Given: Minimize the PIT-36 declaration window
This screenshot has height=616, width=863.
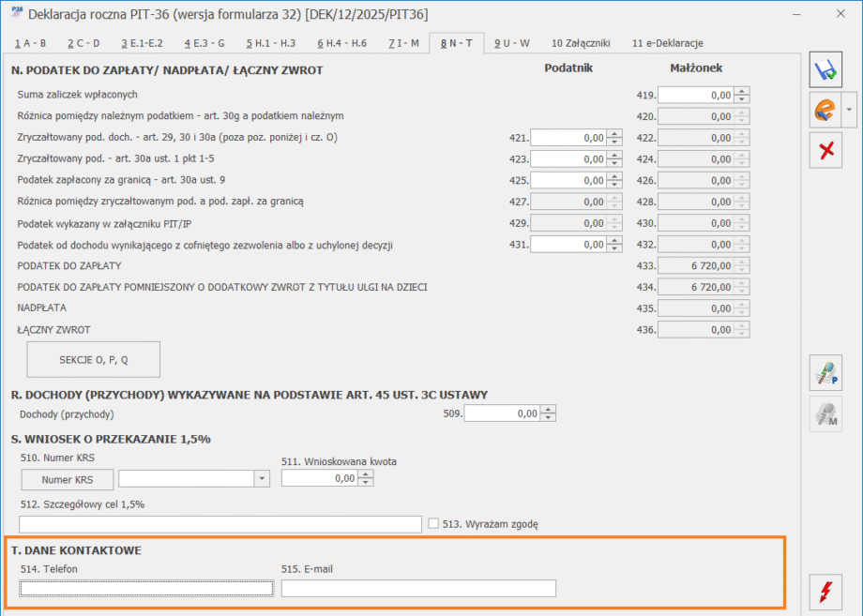Looking at the screenshot, I should pyautogui.click(x=796, y=14).
